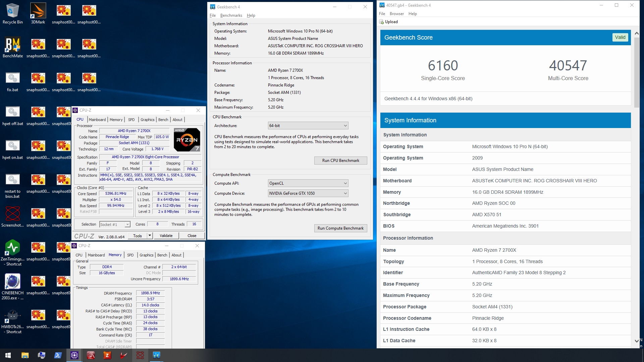Open Mainboard tab in lower CPU-Z window
The height and width of the screenshot is (362, 644).
coord(96,255)
